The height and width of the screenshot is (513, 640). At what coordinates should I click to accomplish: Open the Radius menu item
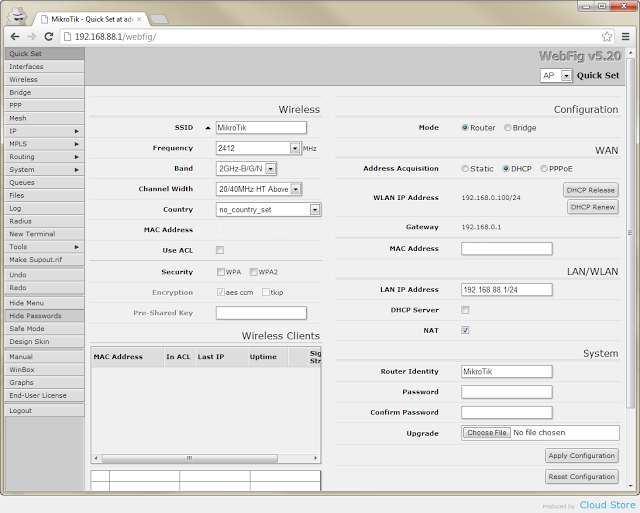point(44,221)
